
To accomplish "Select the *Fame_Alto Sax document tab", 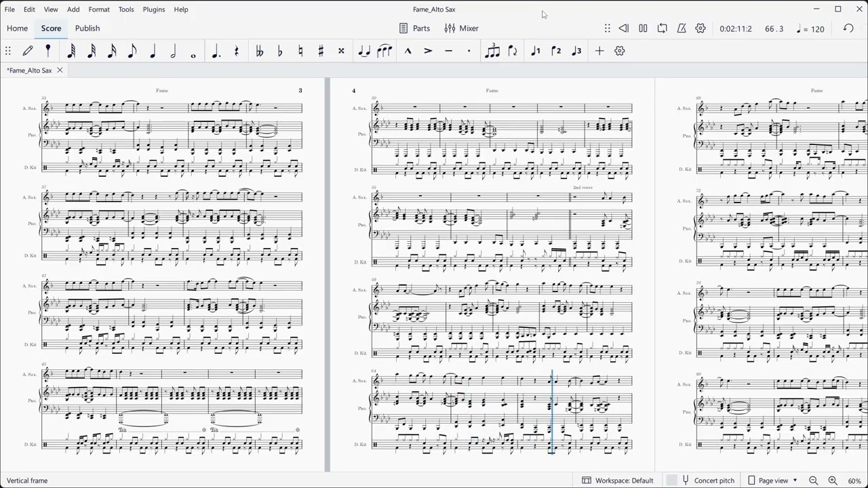I will (30, 70).
